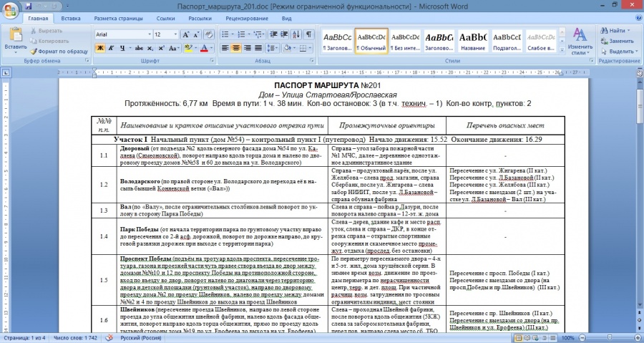This screenshot has height=343, width=644.
Task: Align text to the left
Action: tap(225, 48)
